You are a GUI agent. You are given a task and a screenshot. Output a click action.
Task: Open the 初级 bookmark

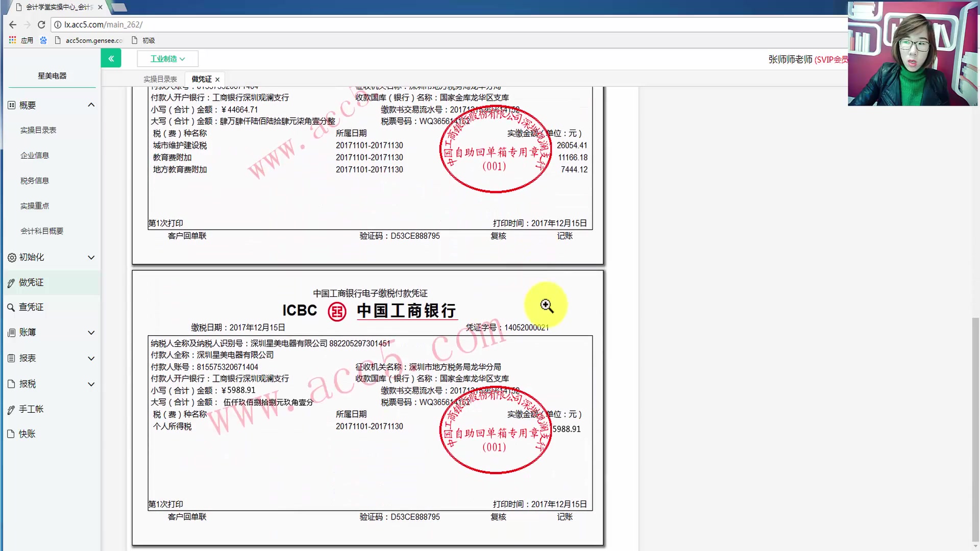(x=143, y=40)
